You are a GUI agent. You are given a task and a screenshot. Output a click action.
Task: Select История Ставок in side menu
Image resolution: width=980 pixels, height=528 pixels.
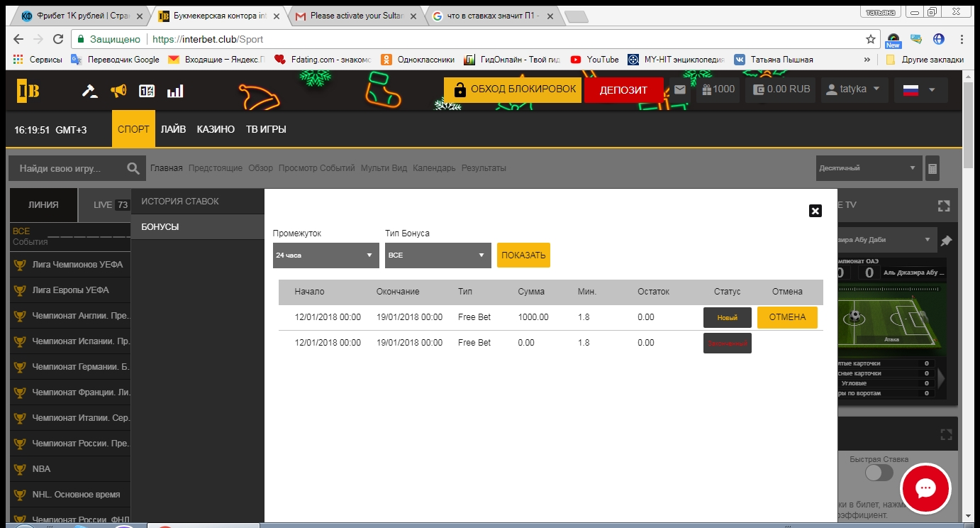pos(180,202)
